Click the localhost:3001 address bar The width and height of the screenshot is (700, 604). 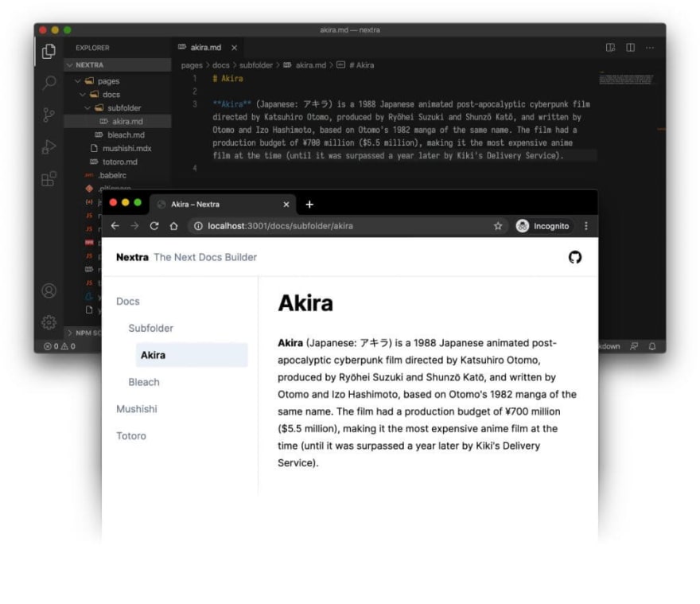(x=348, y=226)
